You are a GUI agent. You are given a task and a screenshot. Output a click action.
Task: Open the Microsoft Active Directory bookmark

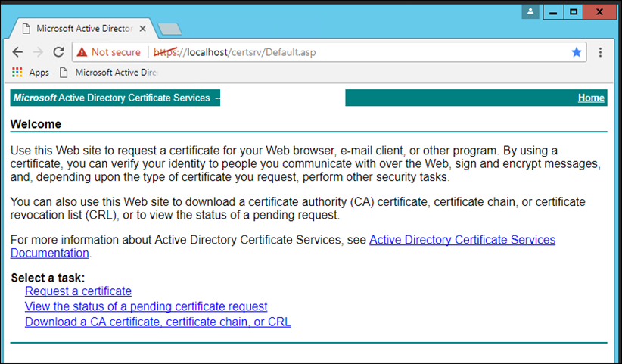[x=108, y=73]
